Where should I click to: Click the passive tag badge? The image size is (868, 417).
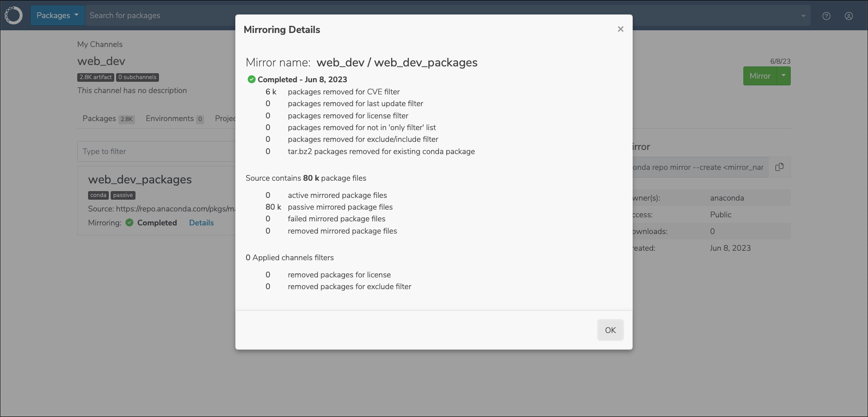coord(123,195)
